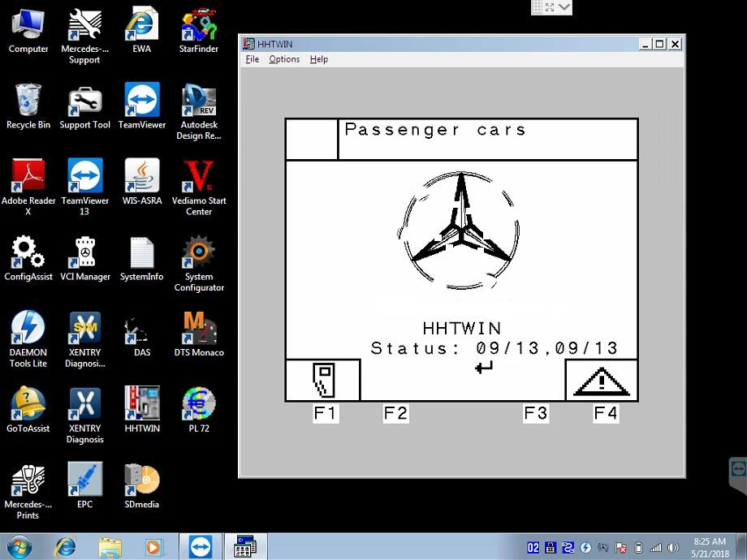Open the Options menu in HHTWIN
747x560 pixels.
[284, 59]
